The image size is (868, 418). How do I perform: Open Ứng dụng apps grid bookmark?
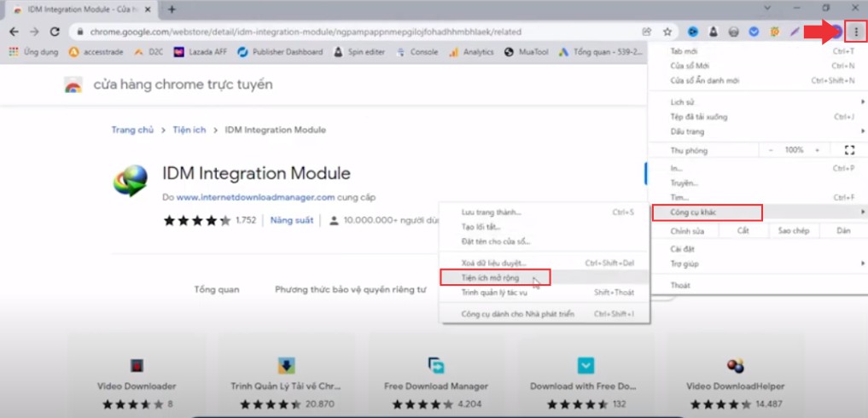pos(32,52)
